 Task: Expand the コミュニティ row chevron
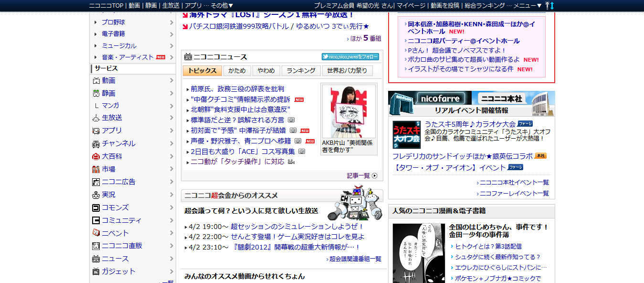[x=171, y=220]
